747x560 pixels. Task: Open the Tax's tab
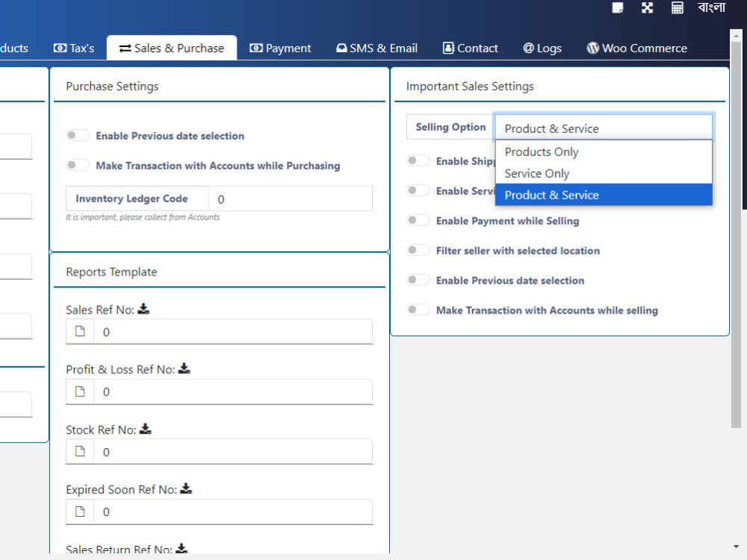point(74,48)
